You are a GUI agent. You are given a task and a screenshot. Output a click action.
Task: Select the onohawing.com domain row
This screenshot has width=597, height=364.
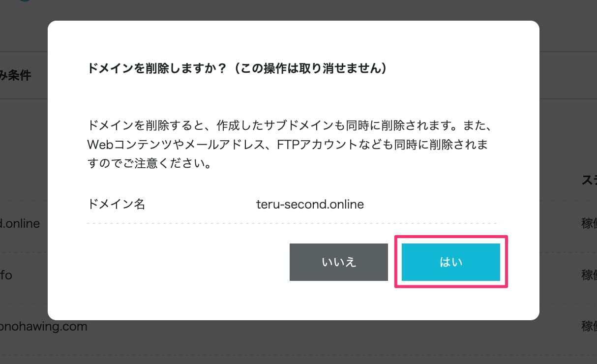pos(44,326)
